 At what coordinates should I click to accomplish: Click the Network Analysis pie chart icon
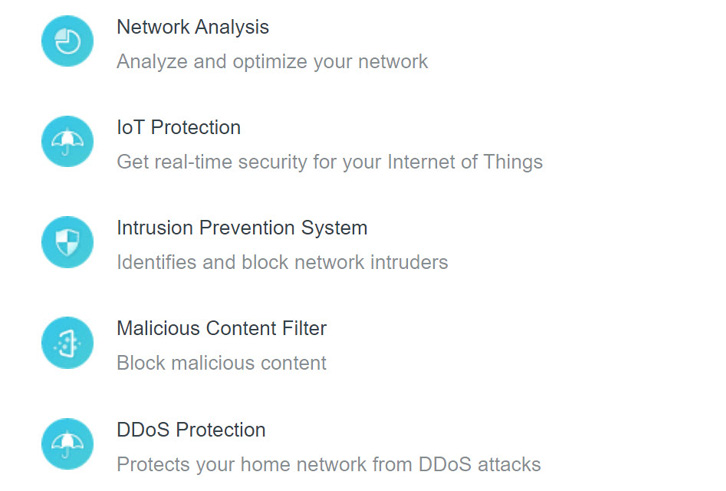[x=68, y=41]
